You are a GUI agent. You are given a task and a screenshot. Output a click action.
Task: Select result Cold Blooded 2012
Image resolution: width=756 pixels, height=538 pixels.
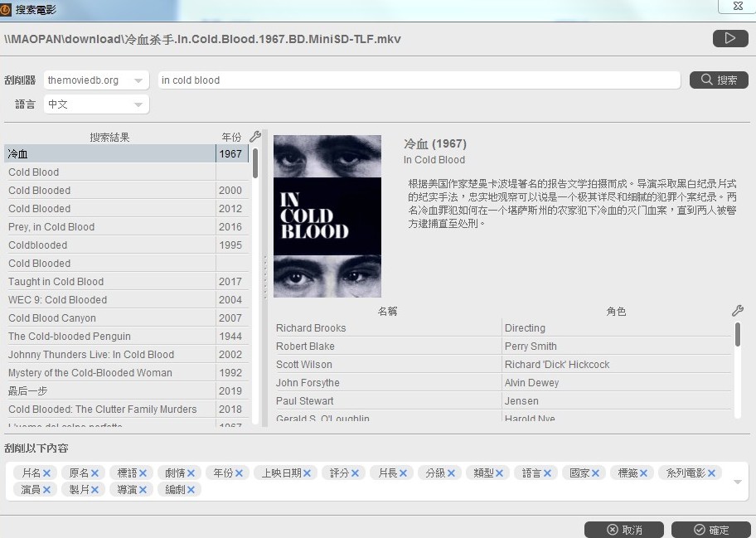pyautogui.click(x=126, y=209)
